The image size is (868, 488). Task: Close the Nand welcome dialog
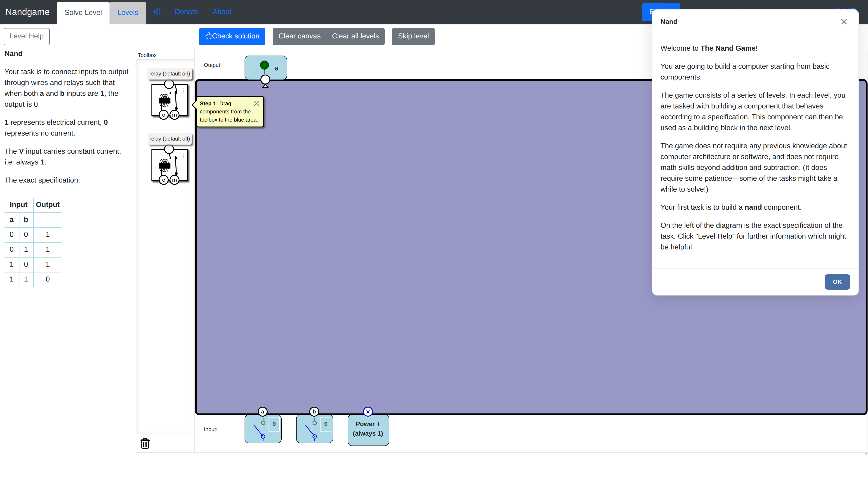point(844,21)
